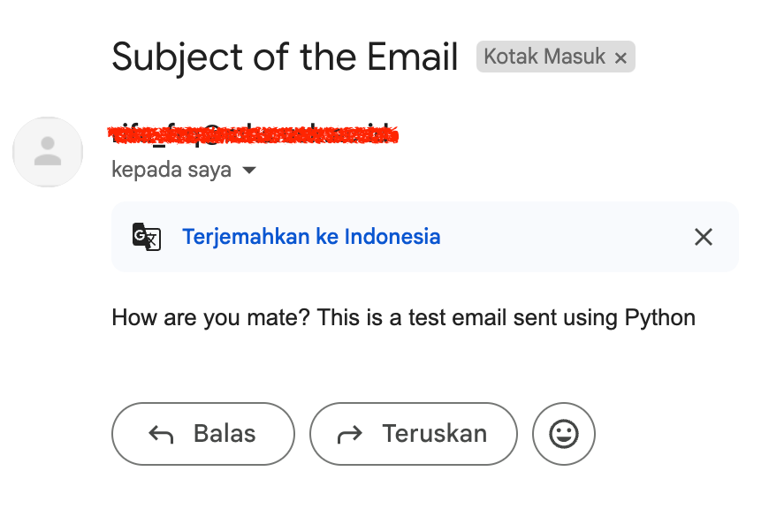Dismiss the translation banner
This screenshot has height=532, width=769.
703,237
